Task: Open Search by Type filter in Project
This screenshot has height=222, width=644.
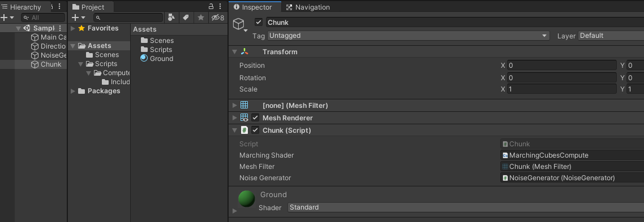Action: (171, 18)
